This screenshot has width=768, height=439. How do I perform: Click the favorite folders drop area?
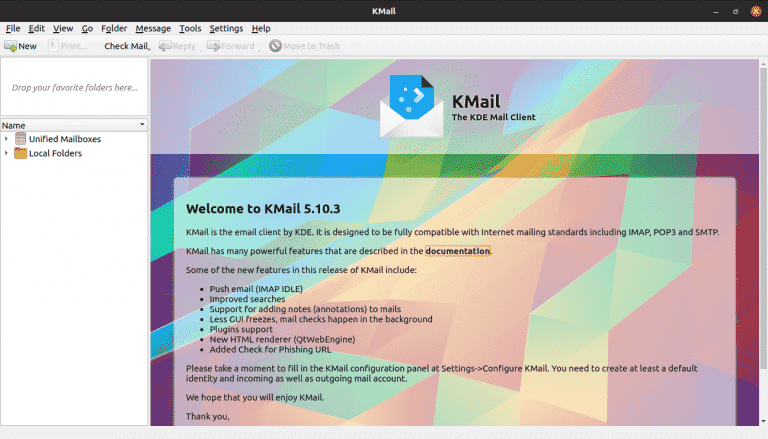pos(74,87)
